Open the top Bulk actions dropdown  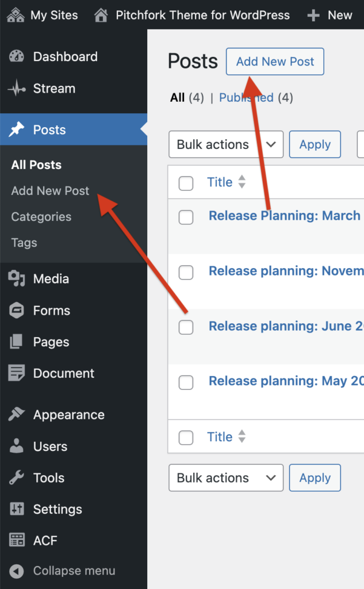pyautogui.click(x=226, y=144)
